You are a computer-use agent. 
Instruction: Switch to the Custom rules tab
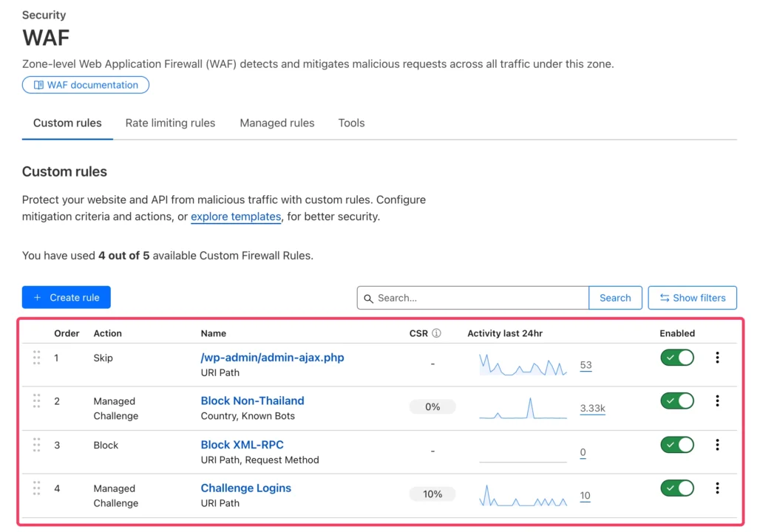coord(67,123)
